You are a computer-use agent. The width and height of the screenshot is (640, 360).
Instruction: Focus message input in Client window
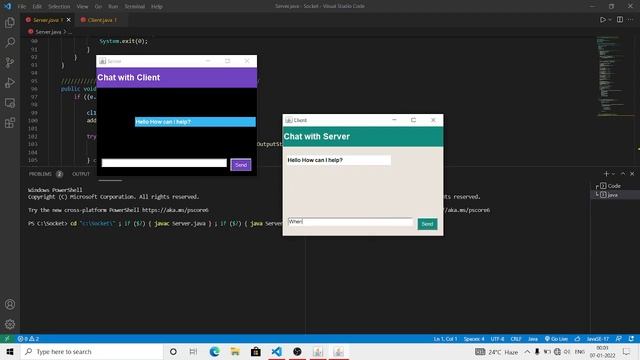pos(351,222)
